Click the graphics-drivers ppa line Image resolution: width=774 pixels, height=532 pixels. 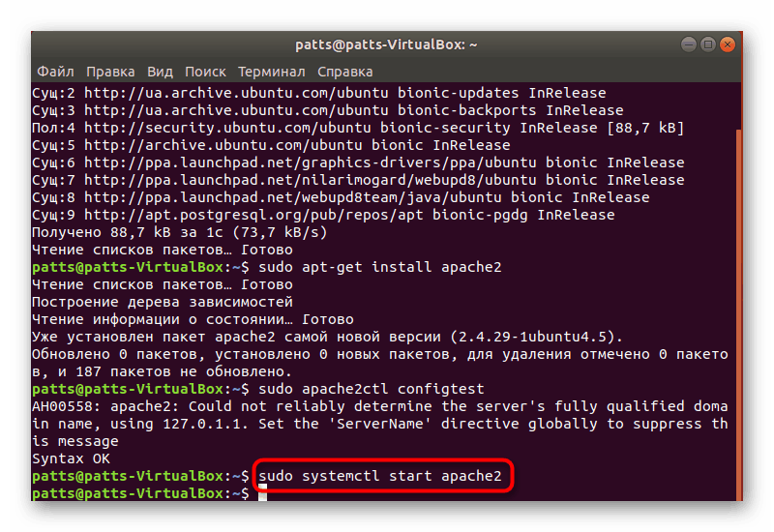(x=358, y=163)
